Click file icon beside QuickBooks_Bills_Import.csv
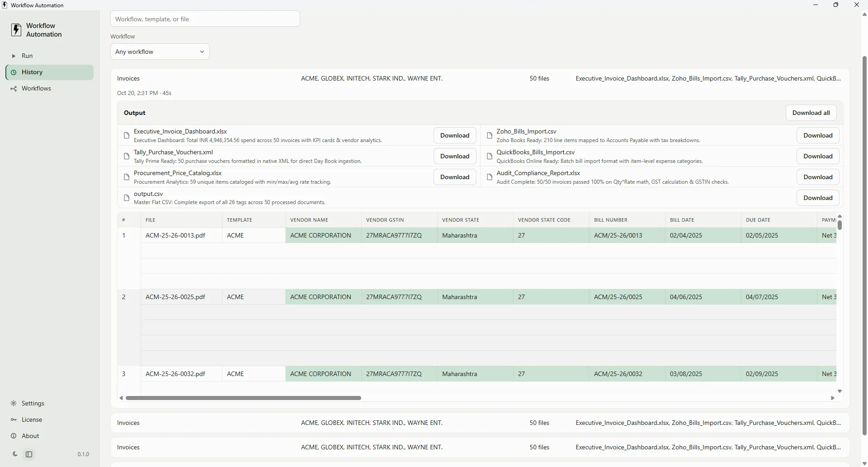The image size is (868, 467). [x=489, y=156]
